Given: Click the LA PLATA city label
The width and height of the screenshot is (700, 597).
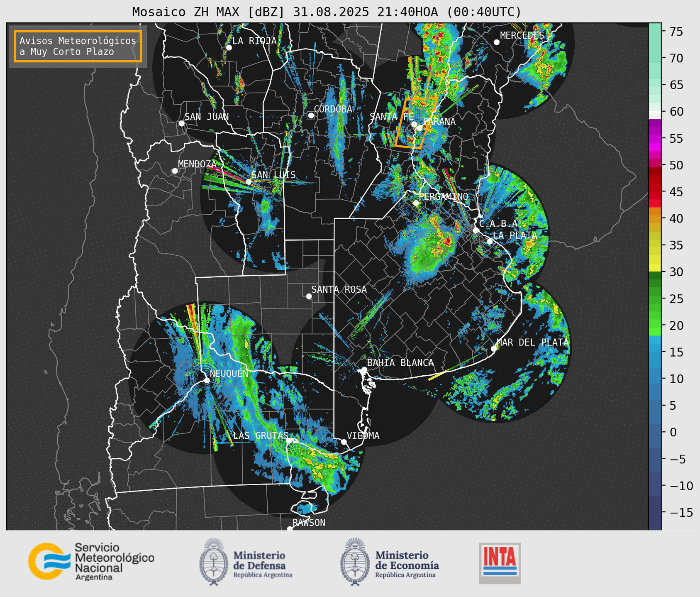Looking at the screenshot, I should click(515, 235).
